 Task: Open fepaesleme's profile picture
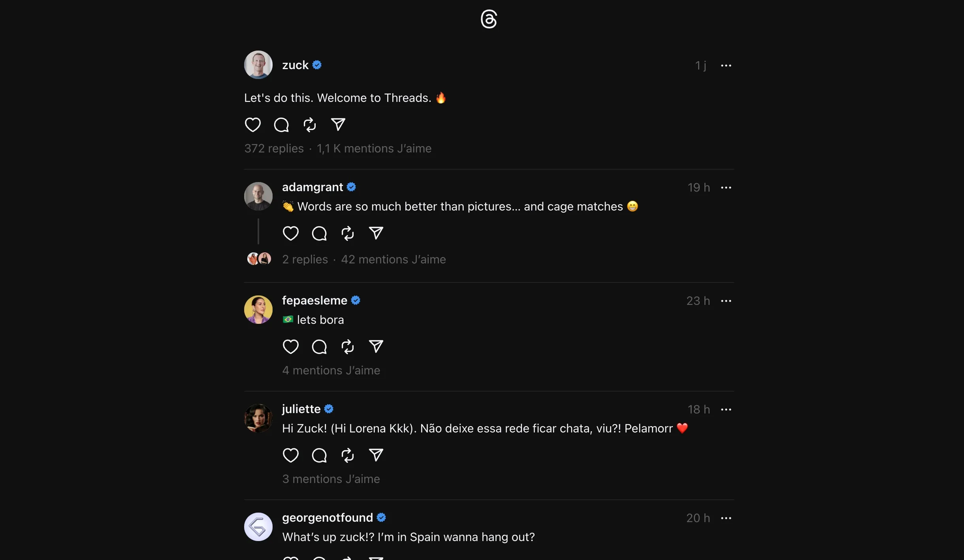[x=258, y=310]
